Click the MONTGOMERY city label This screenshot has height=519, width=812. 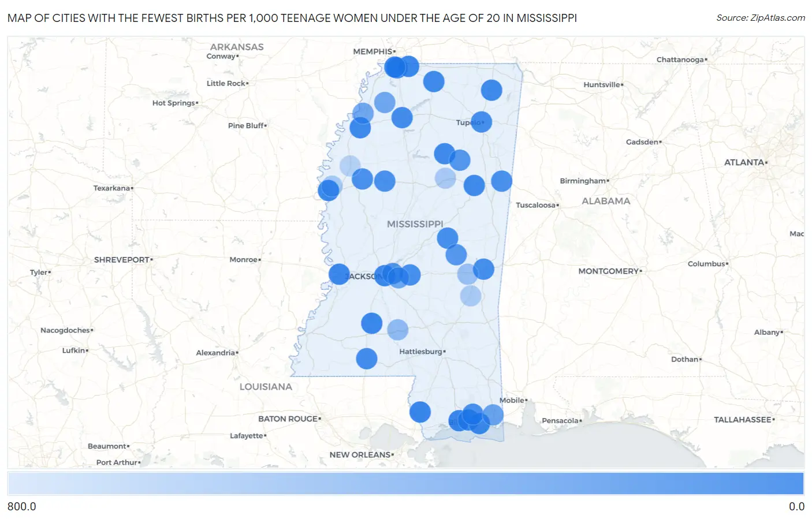click(609, 271)
